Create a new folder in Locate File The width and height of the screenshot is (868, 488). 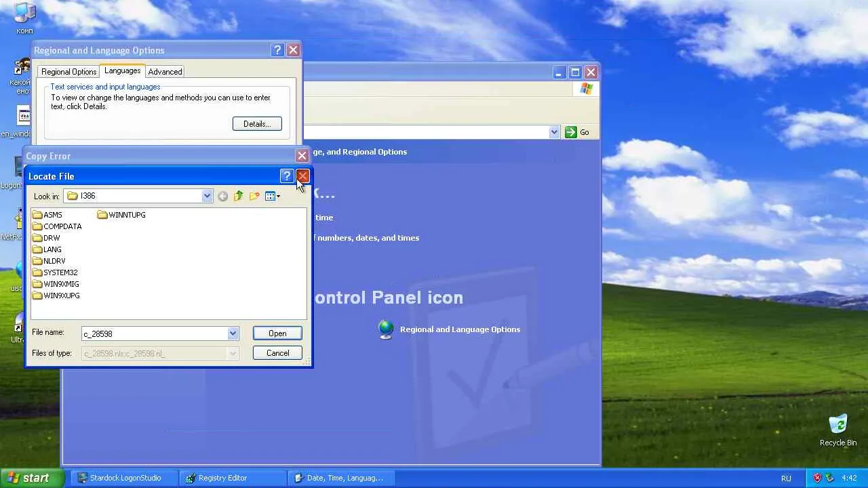(254, 196)
